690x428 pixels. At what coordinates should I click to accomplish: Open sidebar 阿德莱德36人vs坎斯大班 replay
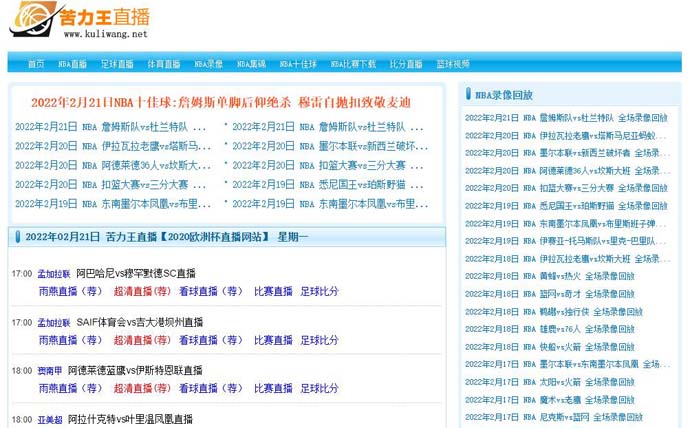pyautogui.click(x=568, y=171)
